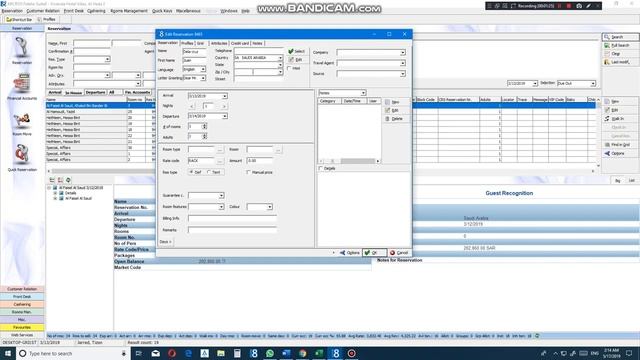Image resolution: width=640 pixels, height=360 pixels.
Task: Click into the Remarks input field
Action: pos(232,230)
